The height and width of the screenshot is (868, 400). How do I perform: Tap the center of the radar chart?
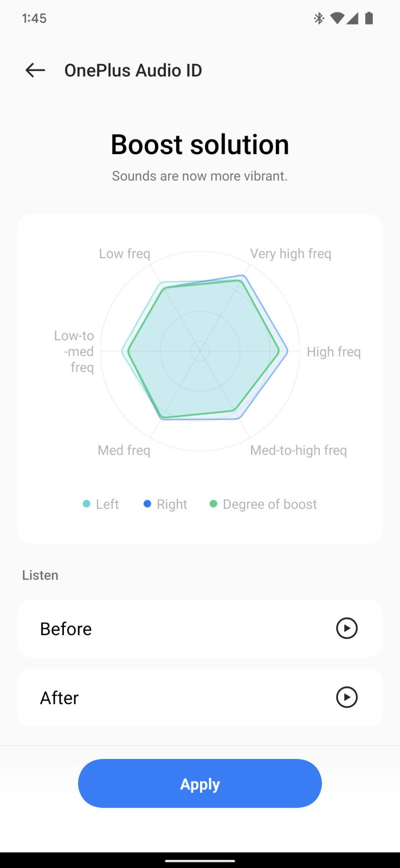point(200,351)
